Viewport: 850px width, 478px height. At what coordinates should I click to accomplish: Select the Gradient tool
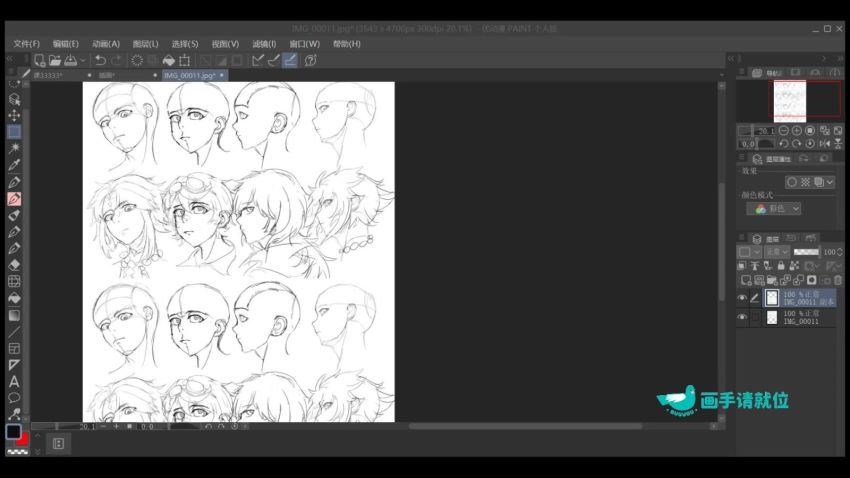pyautogui.click(x=14, y=315)
